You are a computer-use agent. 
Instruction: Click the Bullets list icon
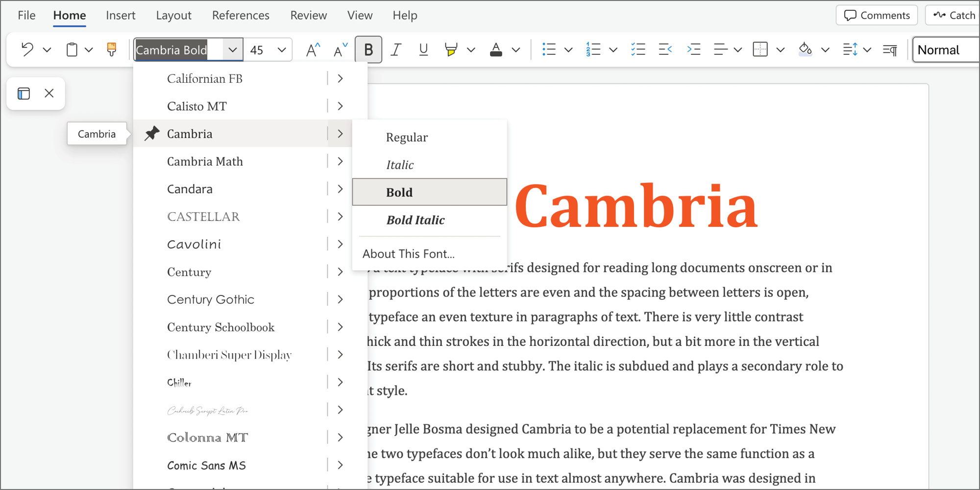pyautogui.click(x=549, y=49)
